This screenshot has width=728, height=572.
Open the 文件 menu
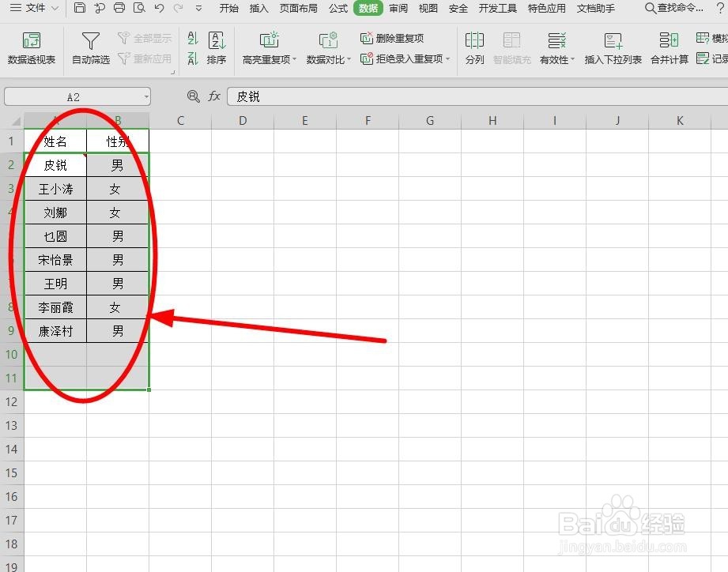[x=34, y=8]
